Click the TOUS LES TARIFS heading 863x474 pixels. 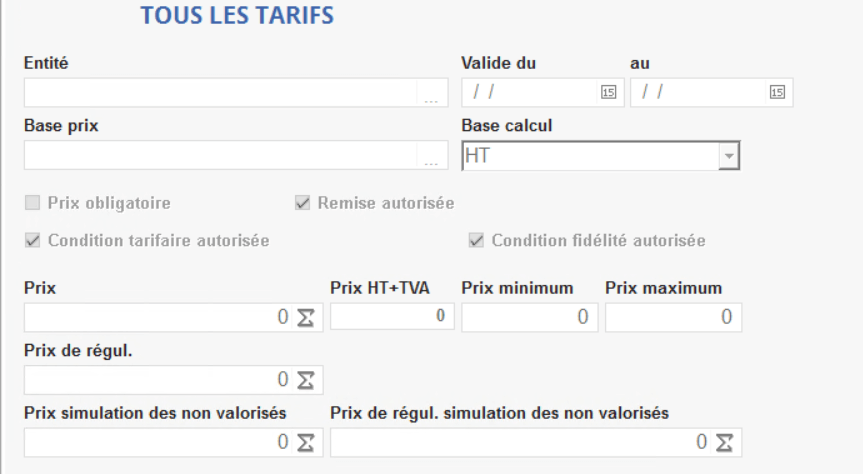(237, 17)
